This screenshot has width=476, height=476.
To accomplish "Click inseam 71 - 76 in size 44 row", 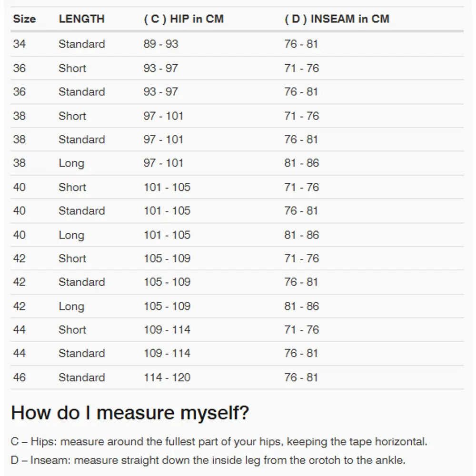I will click(302, 330).
